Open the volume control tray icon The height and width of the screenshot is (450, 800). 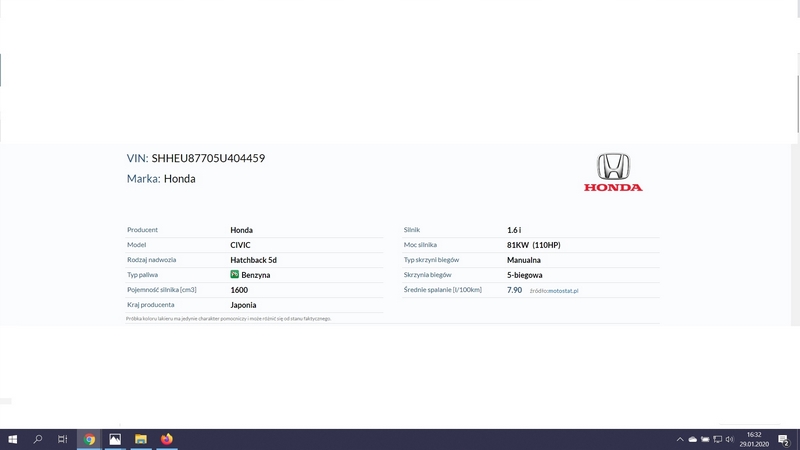tap(730, 439)
